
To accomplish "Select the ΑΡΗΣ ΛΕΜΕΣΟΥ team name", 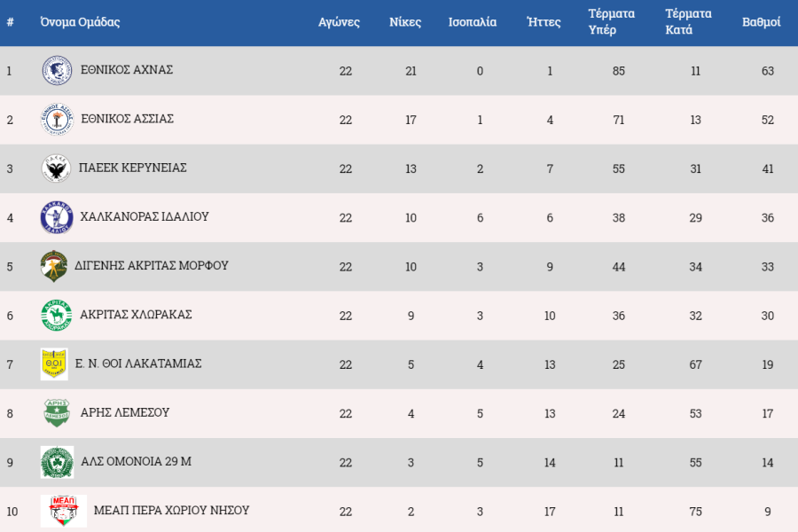I will point(125,412).
